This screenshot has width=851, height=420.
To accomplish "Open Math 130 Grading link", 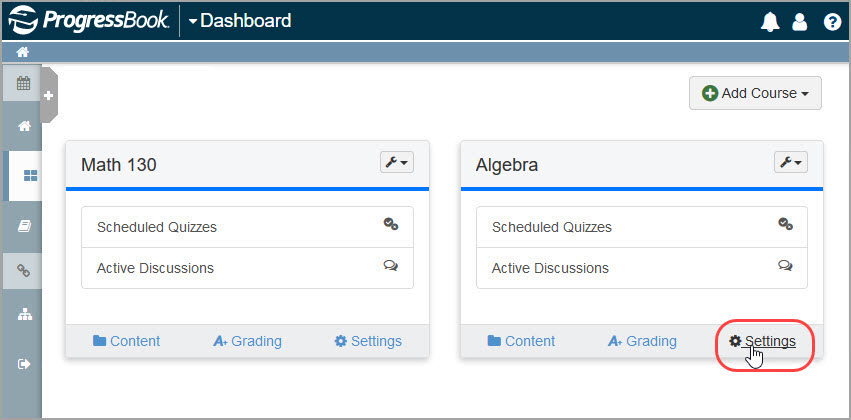I will click(247, 341).
